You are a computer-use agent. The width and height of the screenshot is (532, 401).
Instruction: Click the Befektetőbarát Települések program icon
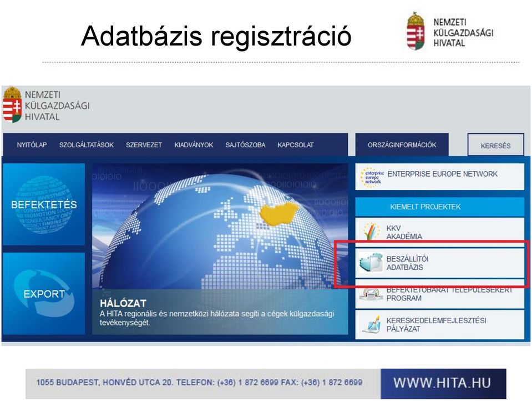[371, 294]
